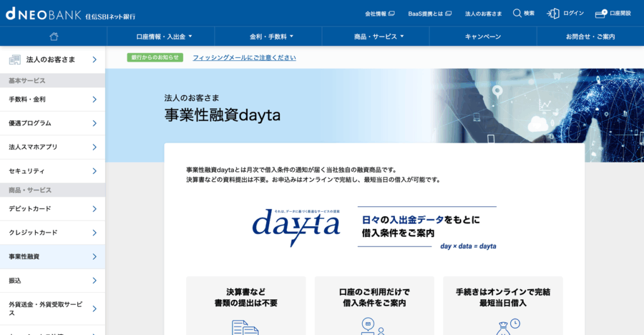Click the 手続きはオンラインで完結 card
The image size is (644, 335).
(x=502, y=305)
